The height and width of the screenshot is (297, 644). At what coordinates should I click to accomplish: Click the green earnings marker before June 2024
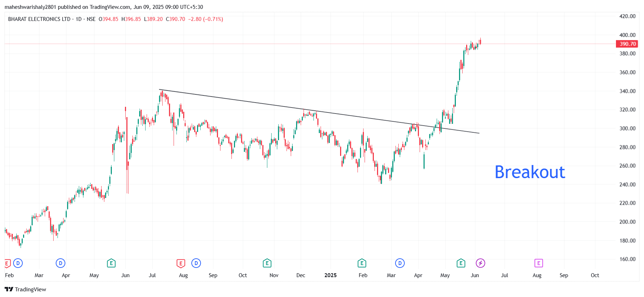(x=111, y=263)
